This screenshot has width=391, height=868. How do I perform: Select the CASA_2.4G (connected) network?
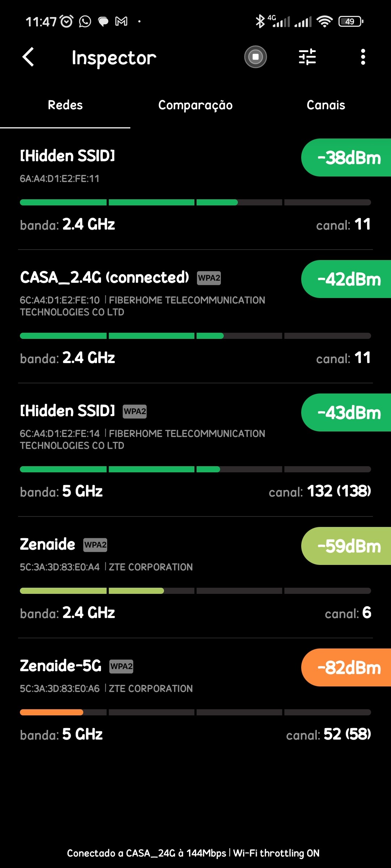(x=104, y=277)
